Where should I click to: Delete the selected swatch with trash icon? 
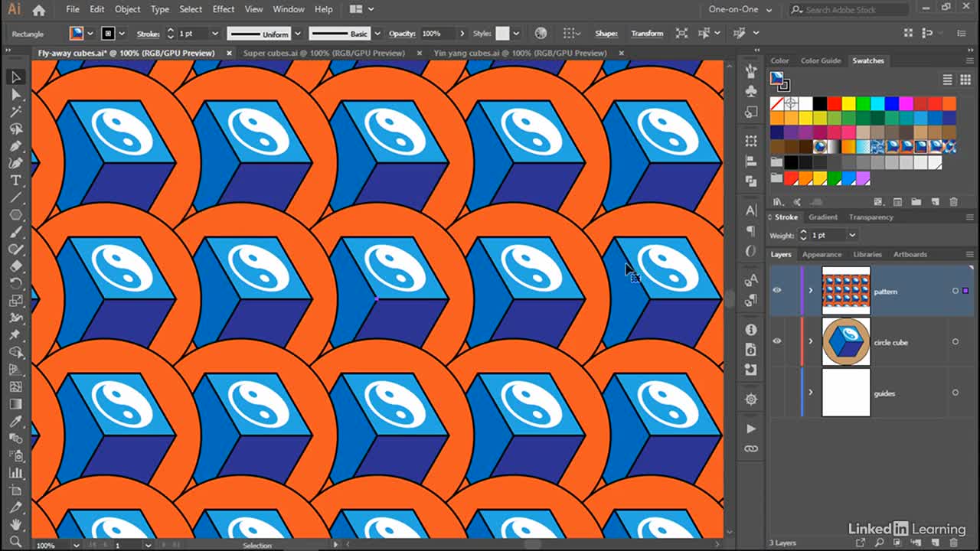[953, 202]
